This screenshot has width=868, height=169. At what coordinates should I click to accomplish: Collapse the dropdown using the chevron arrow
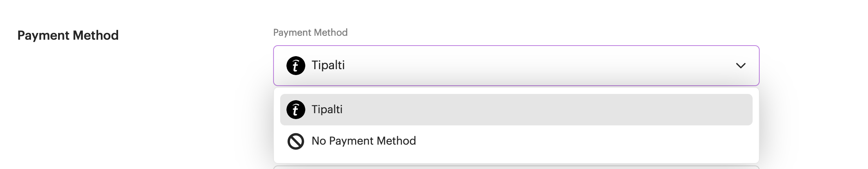[740, 66]
